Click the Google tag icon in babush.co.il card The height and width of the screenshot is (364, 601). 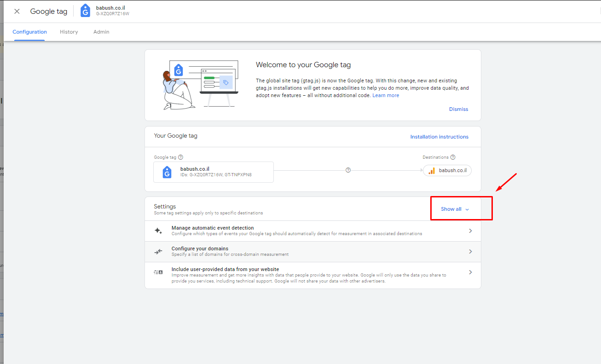point(167,172)
